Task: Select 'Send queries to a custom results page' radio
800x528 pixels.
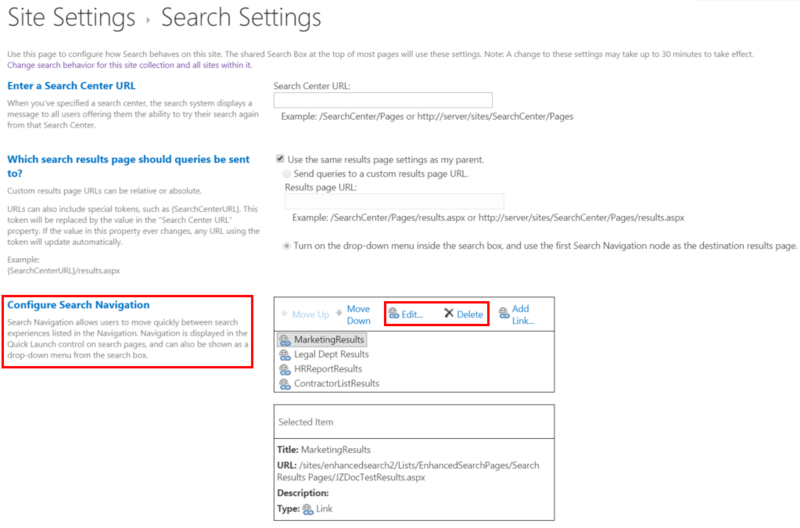Action: tap(288, 173)
